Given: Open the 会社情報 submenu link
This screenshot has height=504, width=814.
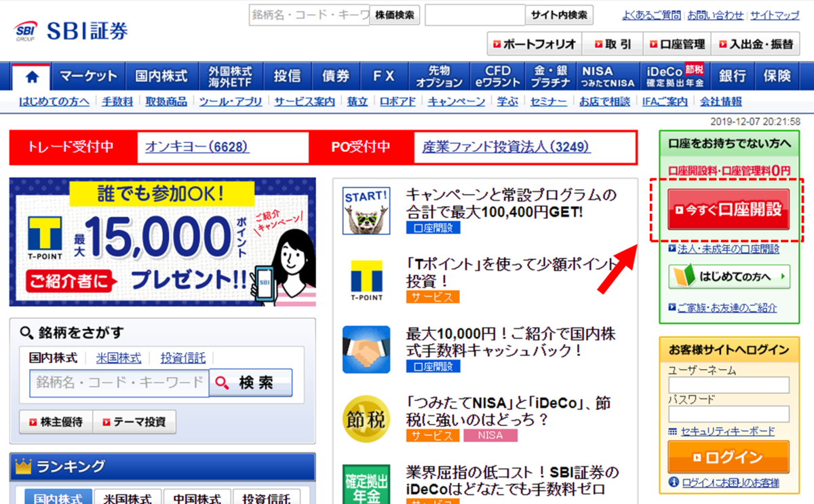Looking at the screenshot, I should point(721,102).
